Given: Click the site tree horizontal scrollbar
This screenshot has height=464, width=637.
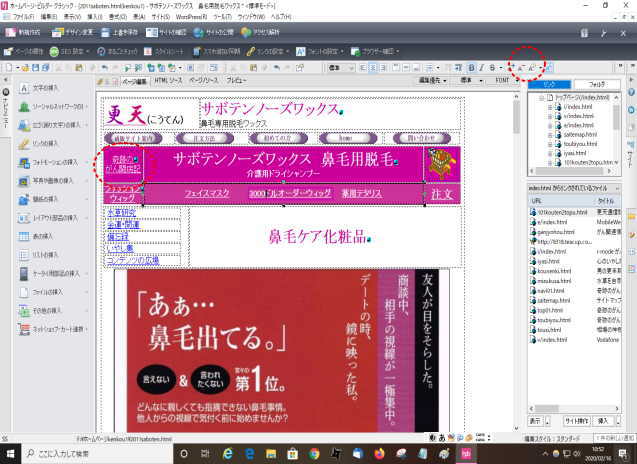Looking at the screenshot, I should click(x=569, y=171).
